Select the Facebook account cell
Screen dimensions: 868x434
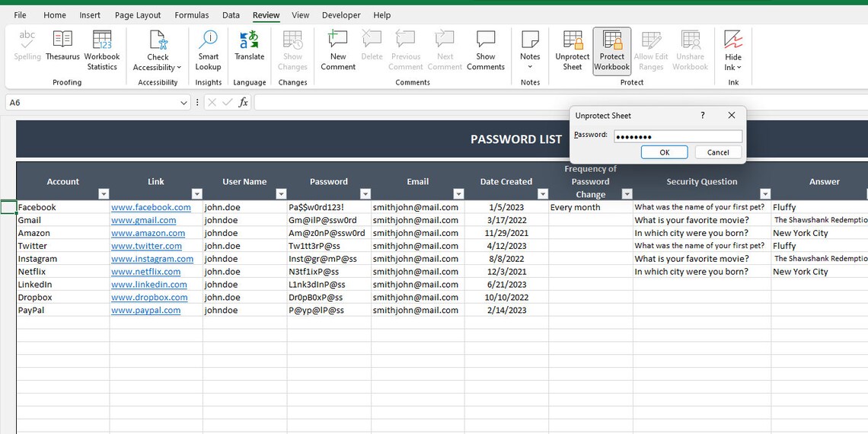pos(63,207)
